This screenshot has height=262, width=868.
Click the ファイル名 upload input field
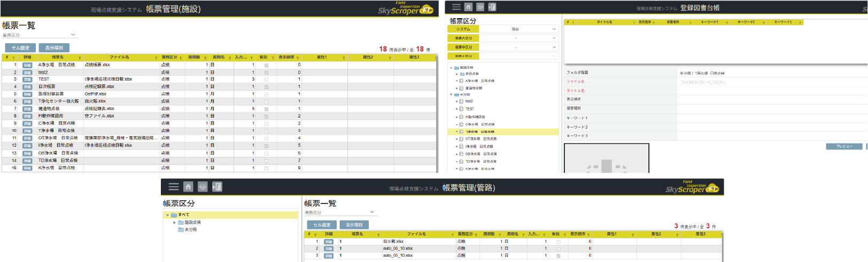[x=770, y=82]
